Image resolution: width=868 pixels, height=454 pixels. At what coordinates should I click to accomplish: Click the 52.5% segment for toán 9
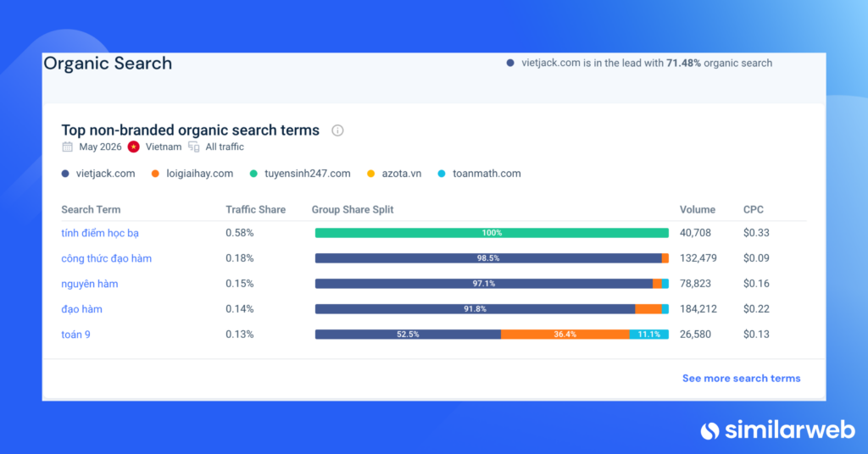coord(408,335)
